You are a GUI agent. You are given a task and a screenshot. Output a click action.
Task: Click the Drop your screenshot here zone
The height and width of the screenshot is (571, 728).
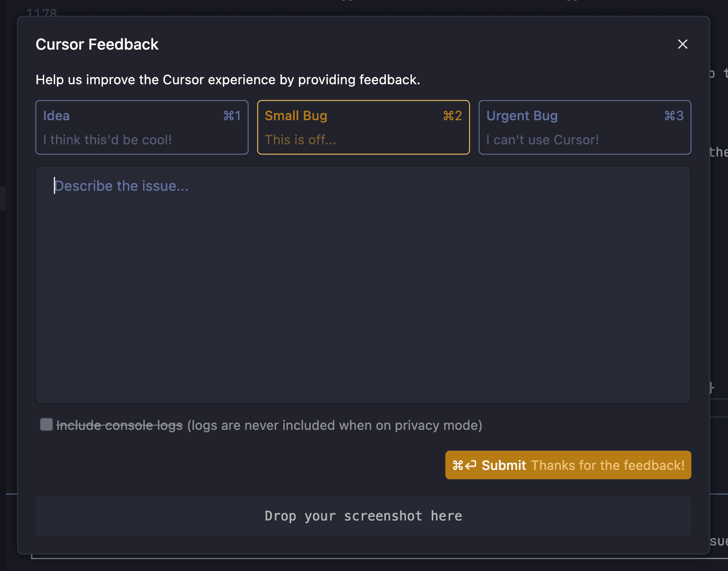coord(363,515)
